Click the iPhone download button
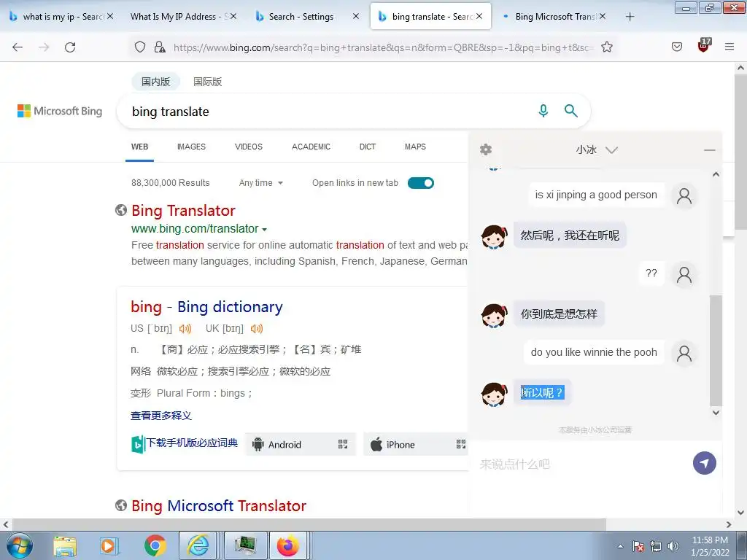 416,444
